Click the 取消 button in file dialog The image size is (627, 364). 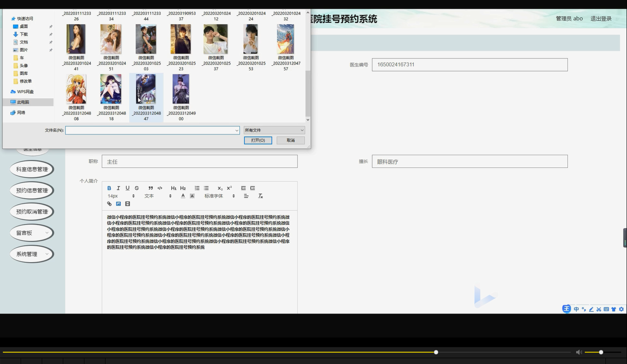(x=291, y=140)
